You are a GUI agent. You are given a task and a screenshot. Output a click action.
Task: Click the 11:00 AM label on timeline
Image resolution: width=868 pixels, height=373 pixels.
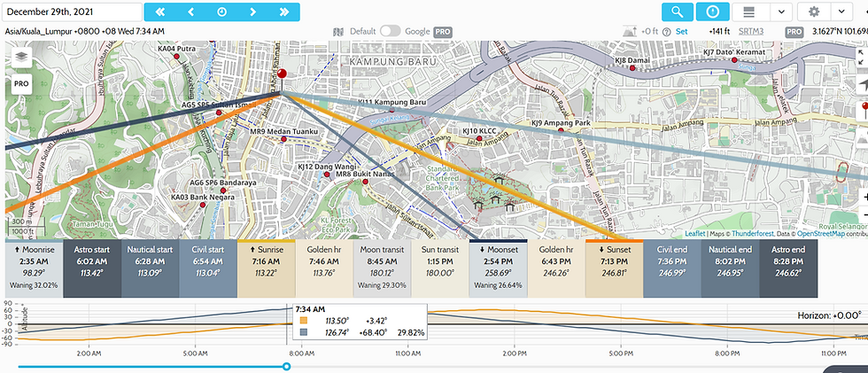pyautogui.click(x=408, y=353)
